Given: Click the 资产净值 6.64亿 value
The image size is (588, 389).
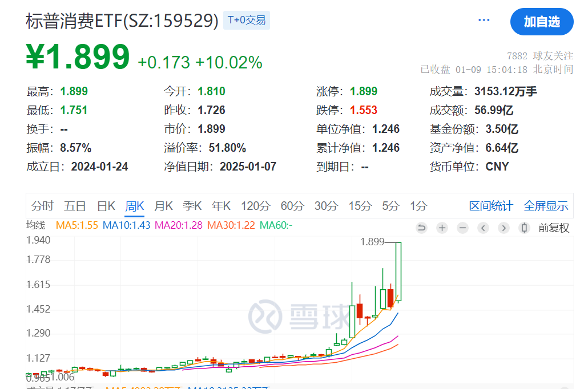Looking at the screenshot, I should [502, 148].
